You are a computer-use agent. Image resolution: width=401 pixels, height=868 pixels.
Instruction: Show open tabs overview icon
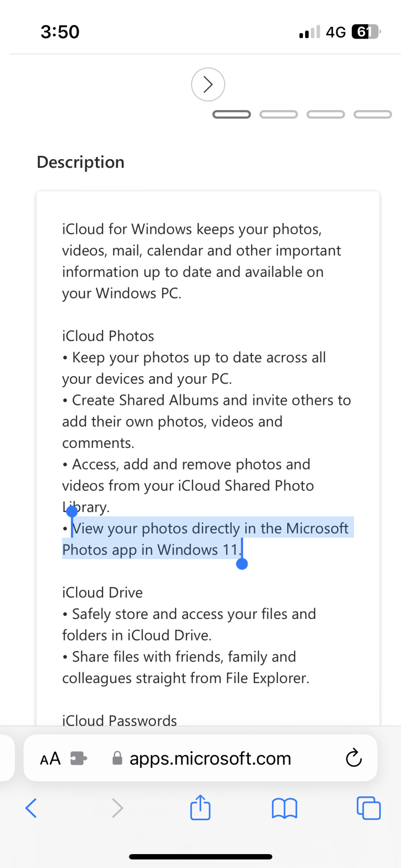368,808
